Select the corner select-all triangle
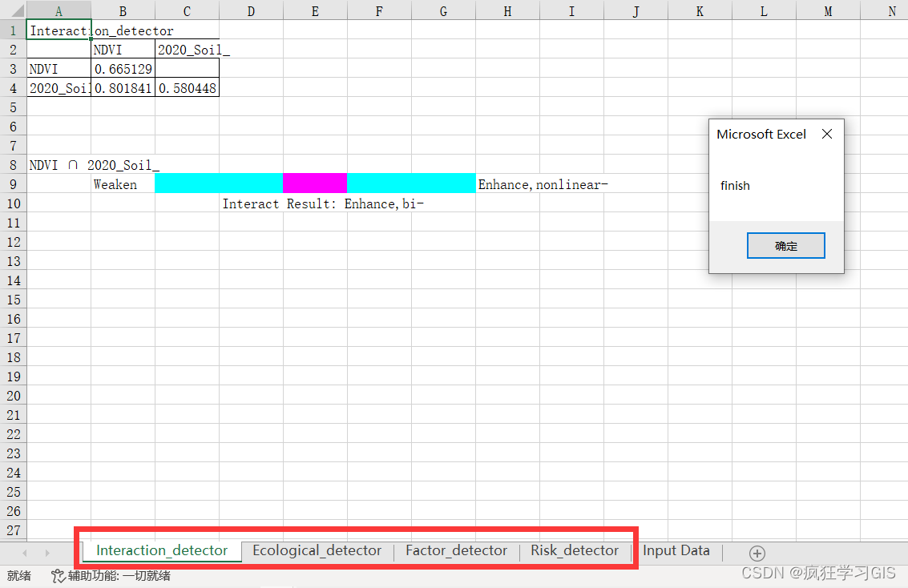The width and height of the screenshot is (908, 588). point(18,11)
